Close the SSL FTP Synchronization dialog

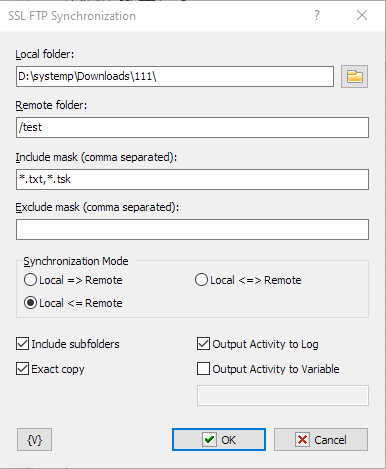point(362,15)
